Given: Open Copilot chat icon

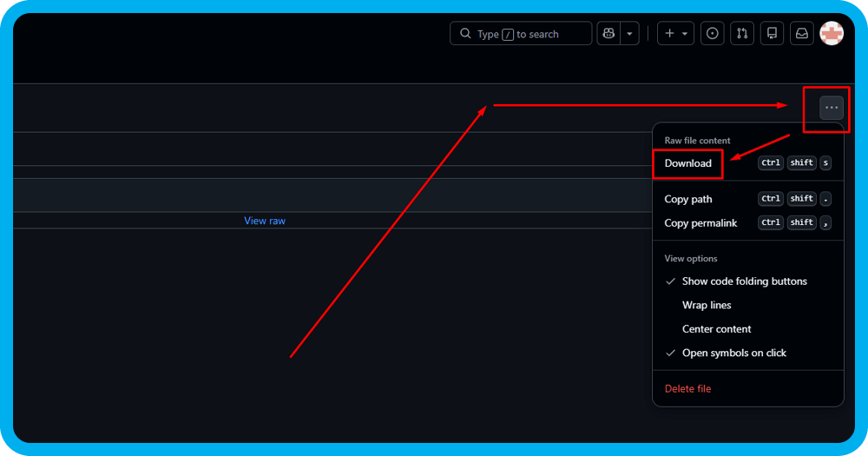Looking at the screenshot, I should coord(608,34).
